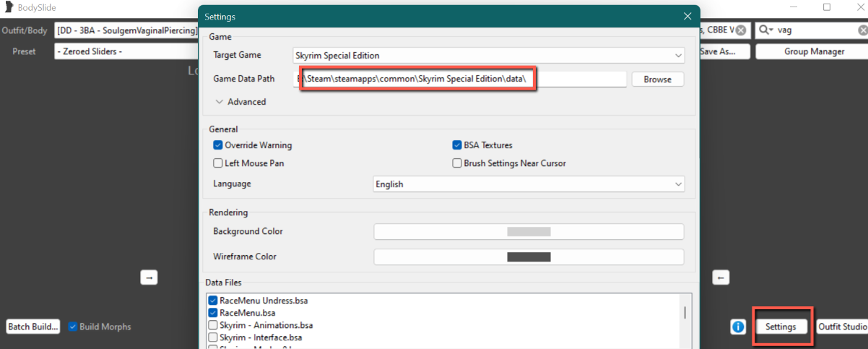Expand the Advanced section
Viewport: 868px width, 349px height.
pyautogui.click(x=240, y=102)
